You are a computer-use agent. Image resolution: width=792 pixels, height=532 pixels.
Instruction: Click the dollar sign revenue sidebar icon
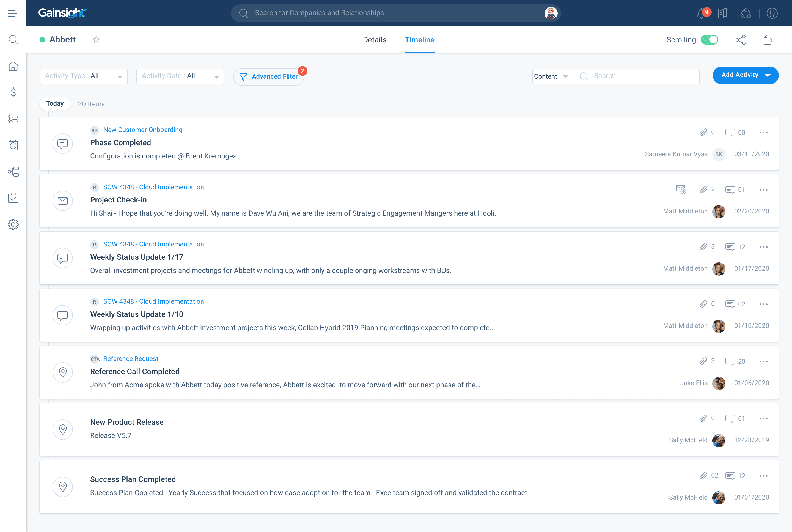pos(13,92)
